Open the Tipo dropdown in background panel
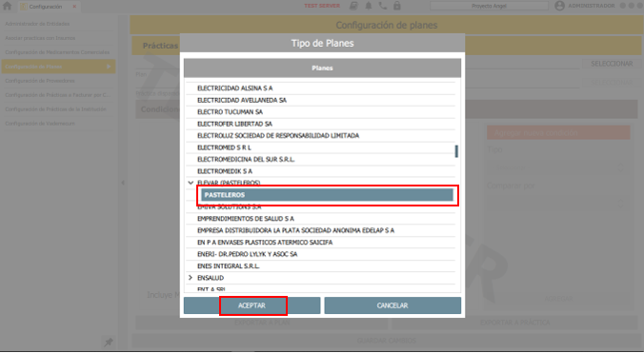 click(x=558, y=167)
